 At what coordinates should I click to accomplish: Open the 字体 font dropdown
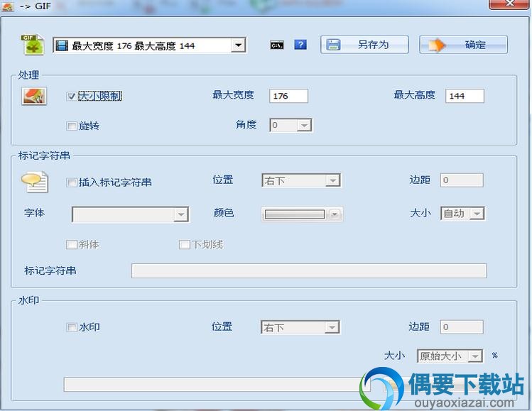click(x=131, y=214)
